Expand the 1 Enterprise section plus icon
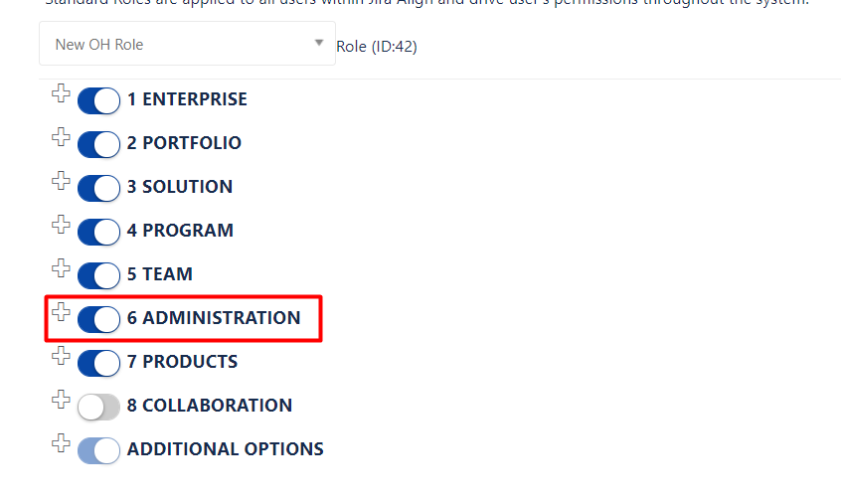 tap(61, 93)
